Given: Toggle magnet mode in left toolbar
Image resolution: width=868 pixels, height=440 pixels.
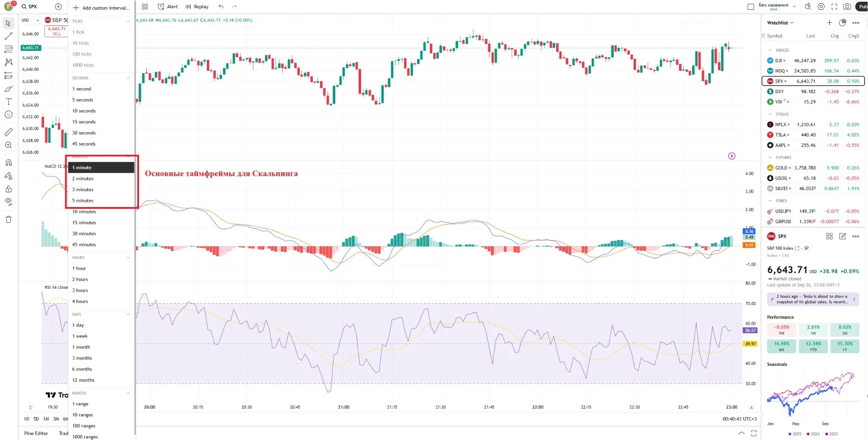Looking at the screenshot, I should (8, 163).
